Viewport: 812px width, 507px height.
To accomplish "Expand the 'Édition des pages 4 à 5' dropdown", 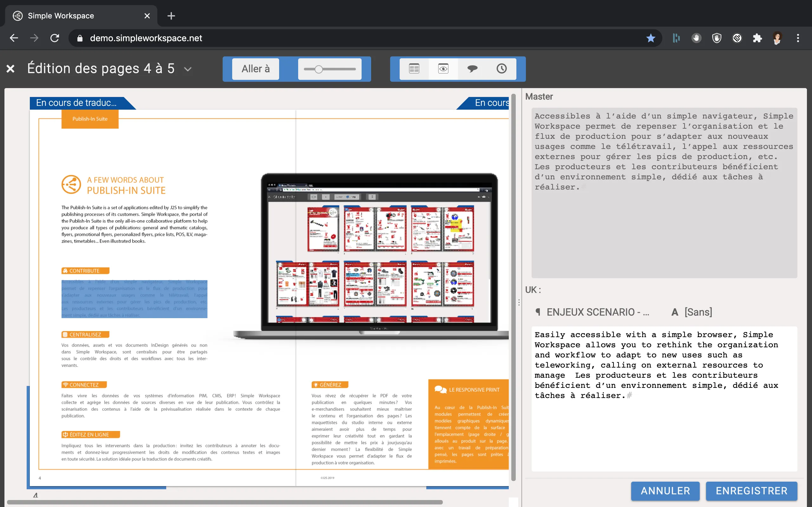I will 188,69.
